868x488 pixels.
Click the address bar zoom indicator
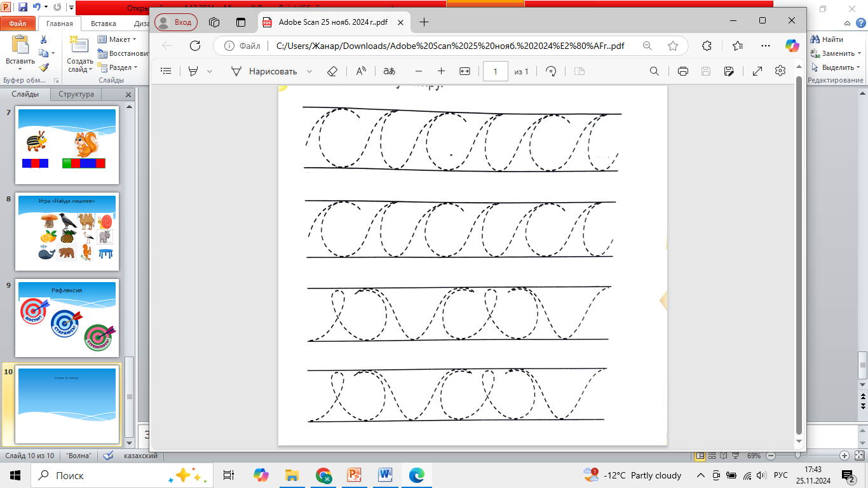click(647, 46)
